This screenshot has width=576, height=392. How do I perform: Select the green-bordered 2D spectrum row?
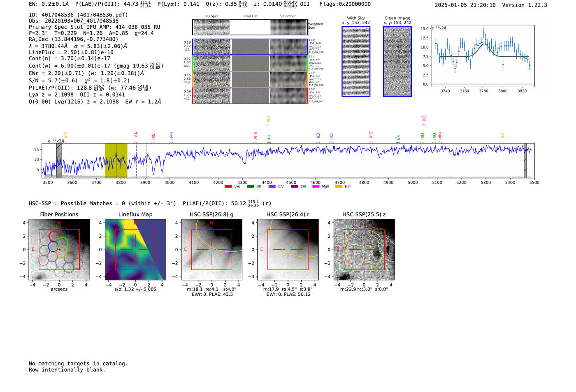(x=250, y=63)
